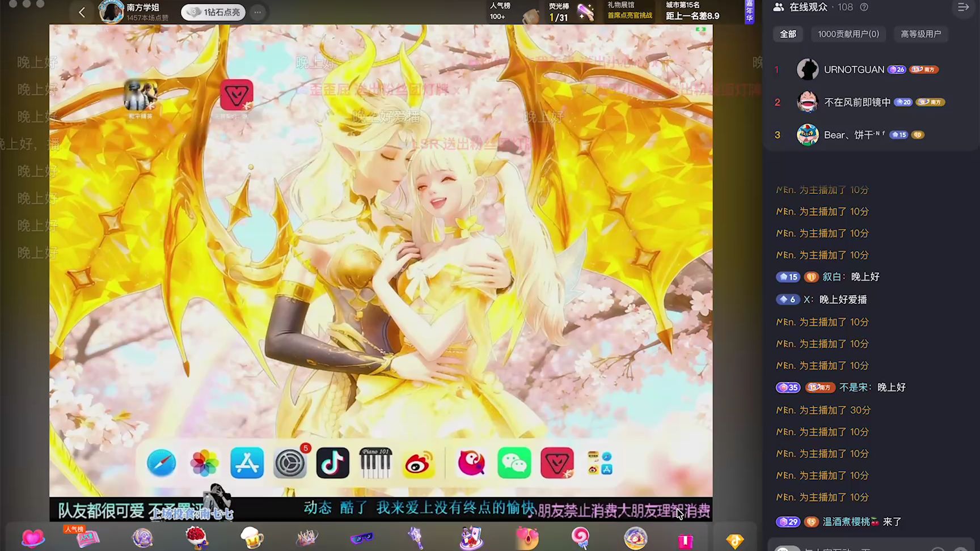The height and width of the screenshot is (551, 980).
Task: Open viewer 不在风前即镜中's profile
Action: pyautogui.click(x=857, y=102)
